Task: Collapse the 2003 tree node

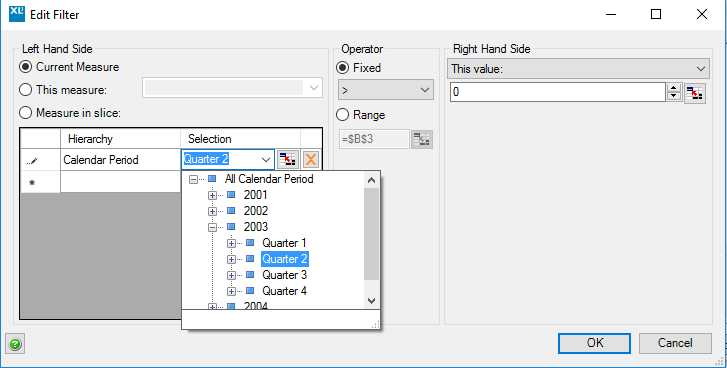Action: pyautogui.click(x=212, y=227)
